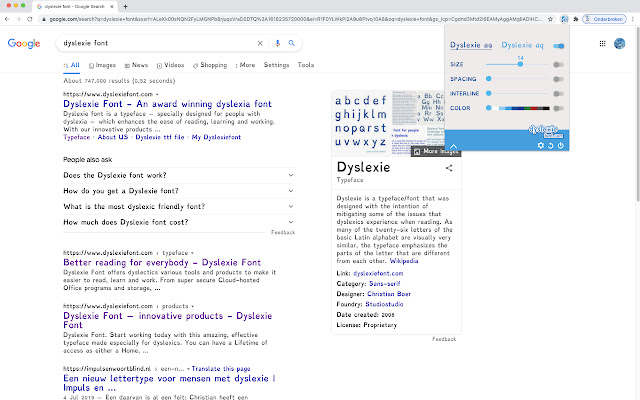Open the Dyslexie extension settings gear
Image resolution: width=640 pixels, height=400 pixels.
pyautogui.click(x=540, y=145)
